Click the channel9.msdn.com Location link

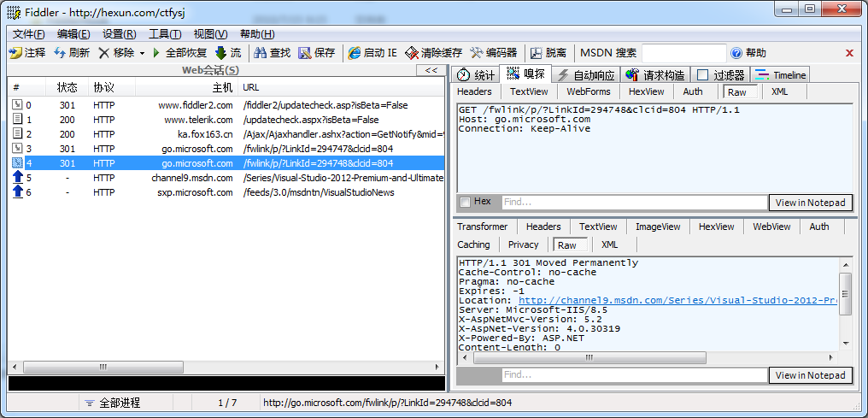coord(677,301)
